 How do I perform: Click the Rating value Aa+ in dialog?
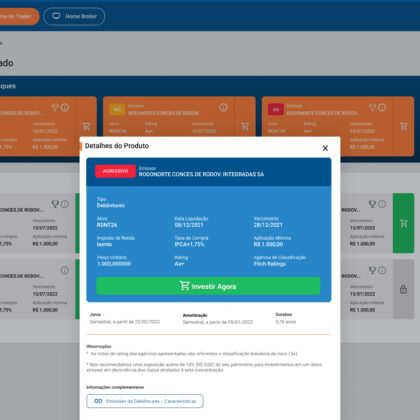[x=179, y=264]
